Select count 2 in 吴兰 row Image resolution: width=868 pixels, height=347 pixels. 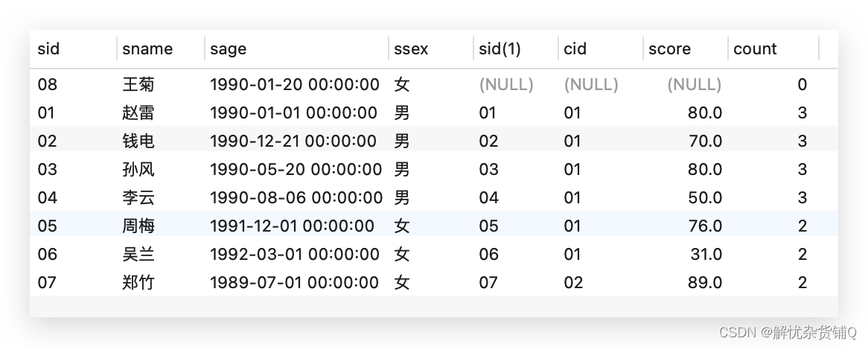802,254
